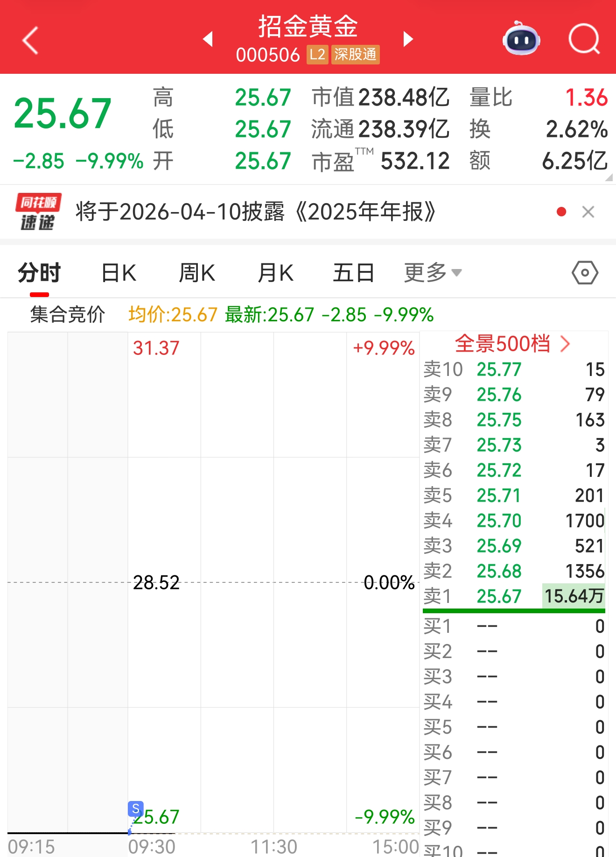The width and height of the screenshot is (616, 857).
Task: Open the search magnifier icon
Action: tap(584, 39)
